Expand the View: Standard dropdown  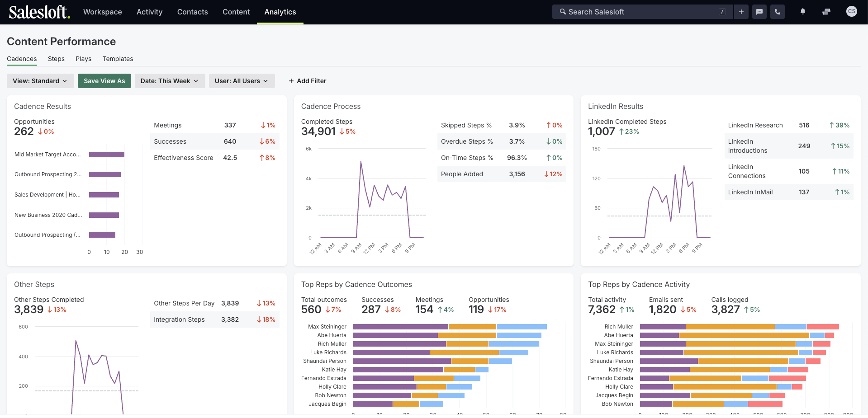click(40, 81)
